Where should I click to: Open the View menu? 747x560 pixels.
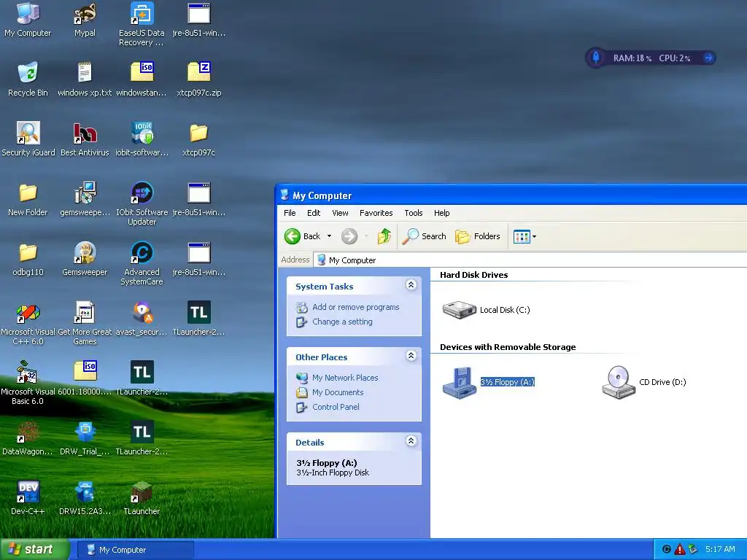pos(340,213)
